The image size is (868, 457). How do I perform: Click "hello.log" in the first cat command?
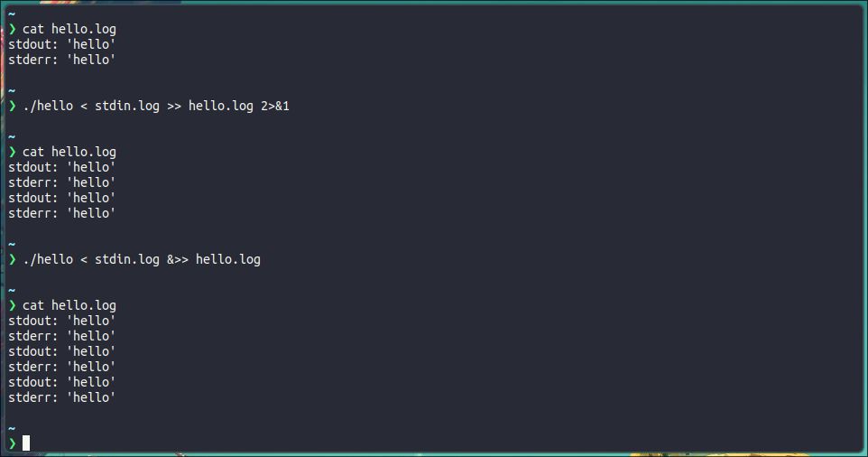(x=84, y=29)
